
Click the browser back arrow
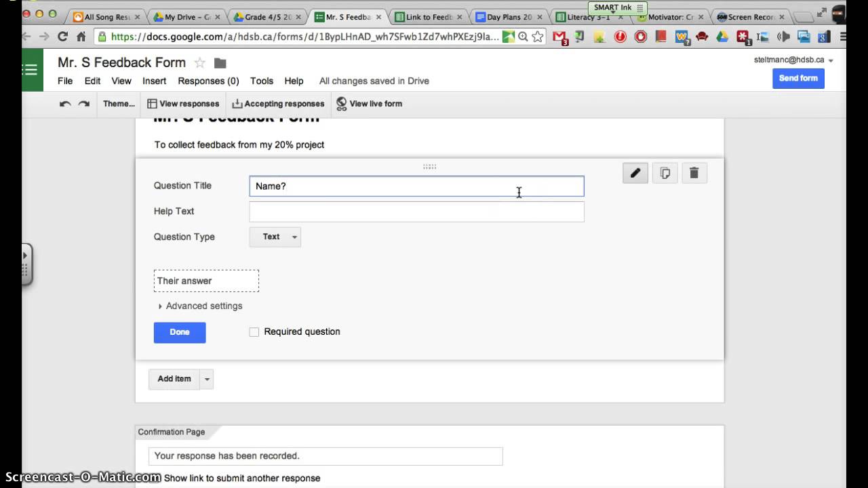pyautogui.click(x=28, y=37)
